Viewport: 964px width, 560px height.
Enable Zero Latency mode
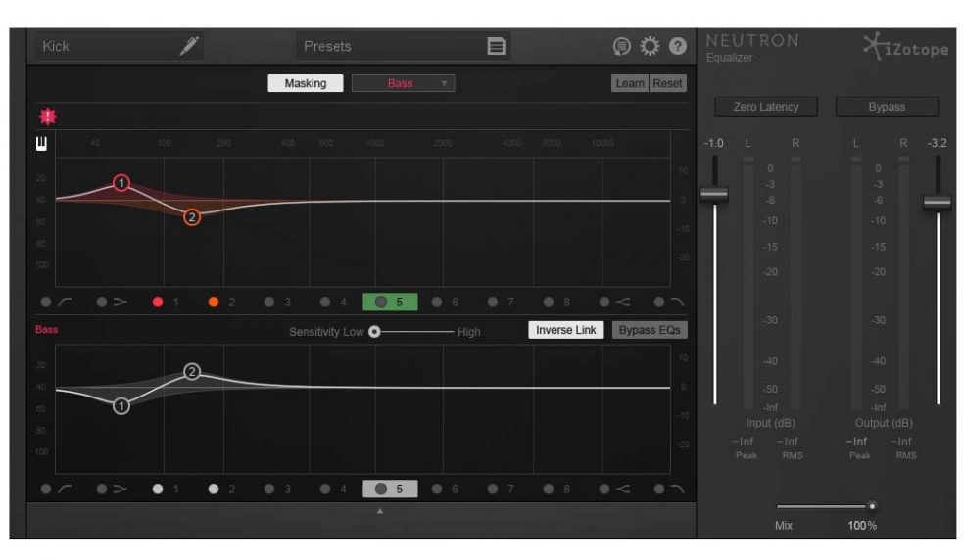[766, 107]
